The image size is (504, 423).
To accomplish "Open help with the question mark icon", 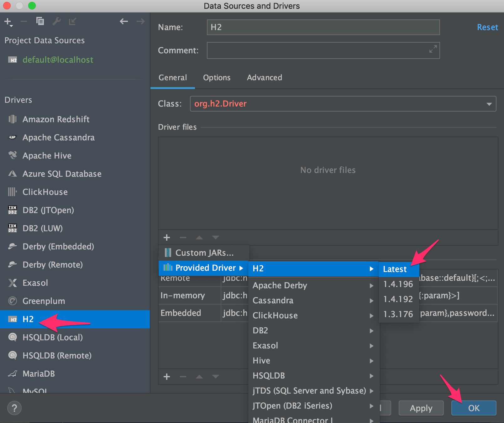I will point(14,408).
